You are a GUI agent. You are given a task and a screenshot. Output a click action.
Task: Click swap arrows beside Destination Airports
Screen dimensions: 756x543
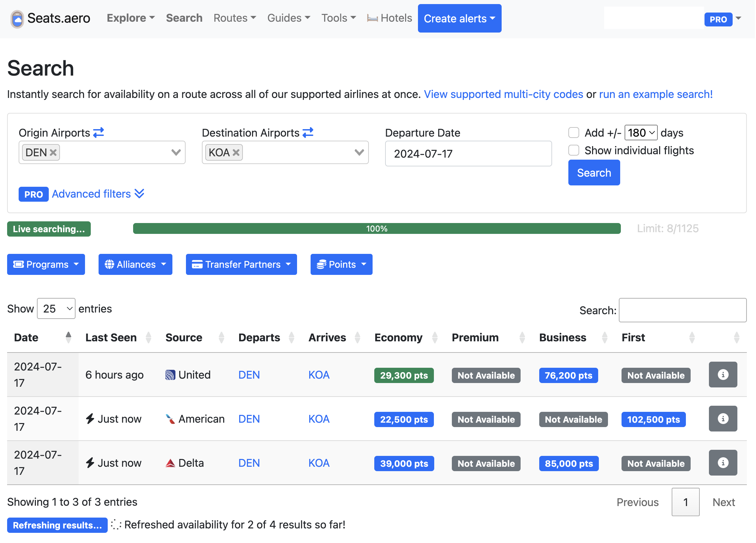click(308, 132)
